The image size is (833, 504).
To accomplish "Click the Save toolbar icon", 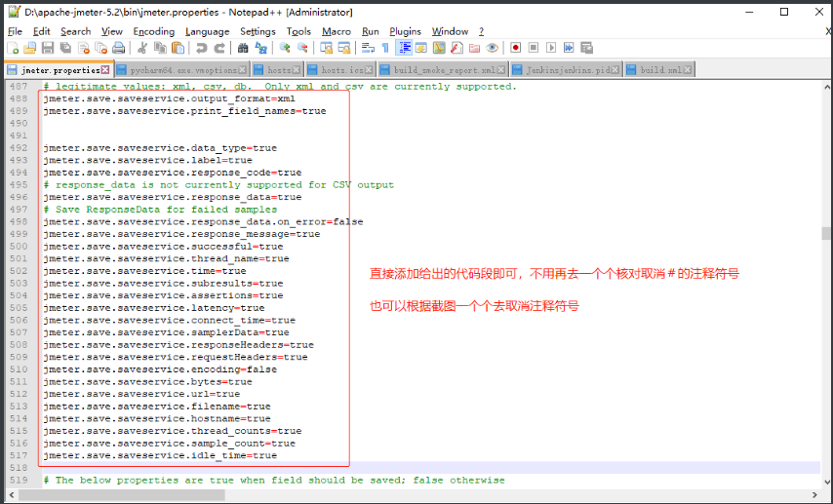I will coord(48,49).
